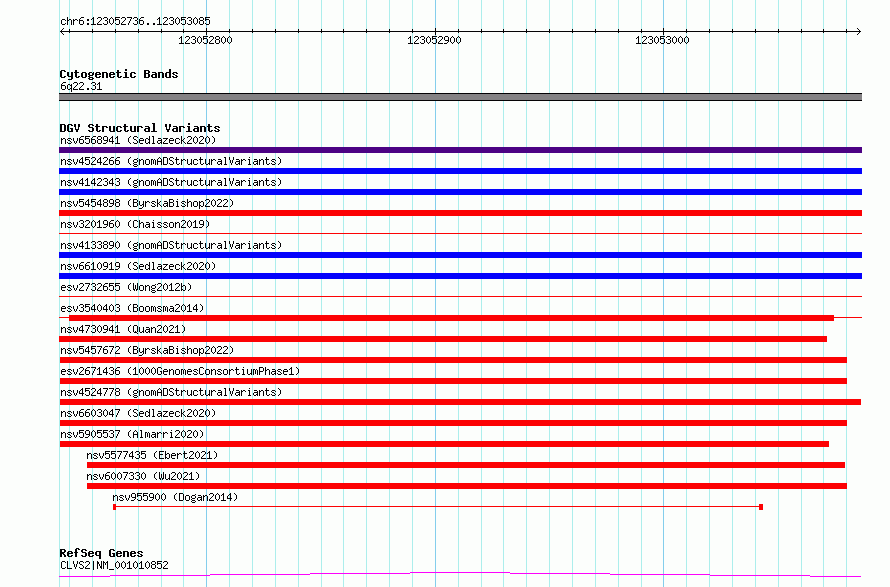
Task: Click the left endpoint marker of nsv955900
Action: tap(115, 507)
